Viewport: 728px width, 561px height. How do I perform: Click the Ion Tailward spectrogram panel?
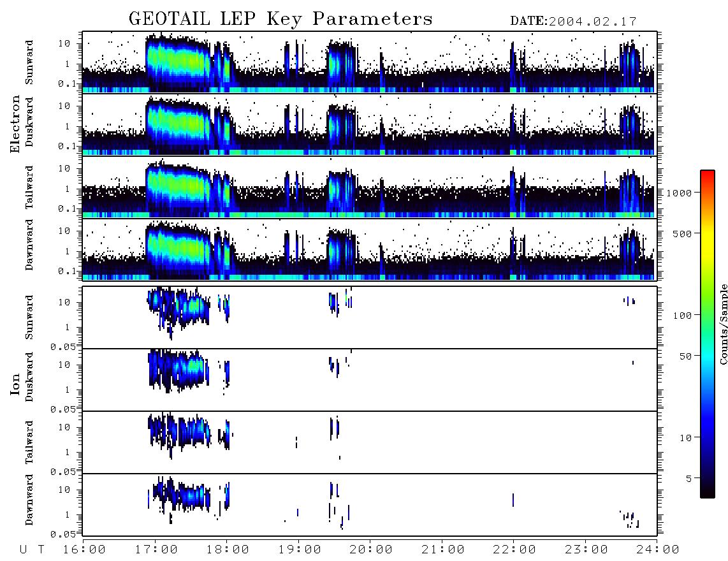click(x=370, y=442)
